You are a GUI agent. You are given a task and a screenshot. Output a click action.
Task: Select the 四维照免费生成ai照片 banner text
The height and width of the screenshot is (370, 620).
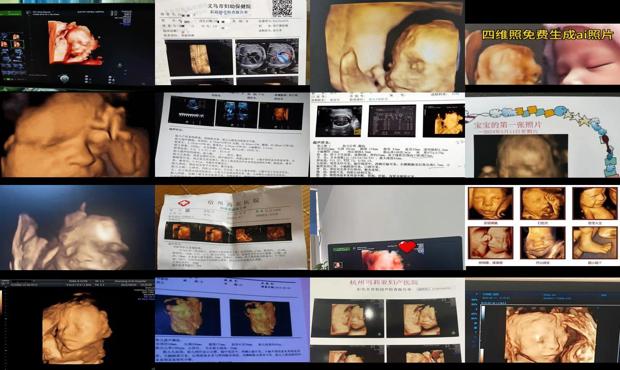click(547, 35)
